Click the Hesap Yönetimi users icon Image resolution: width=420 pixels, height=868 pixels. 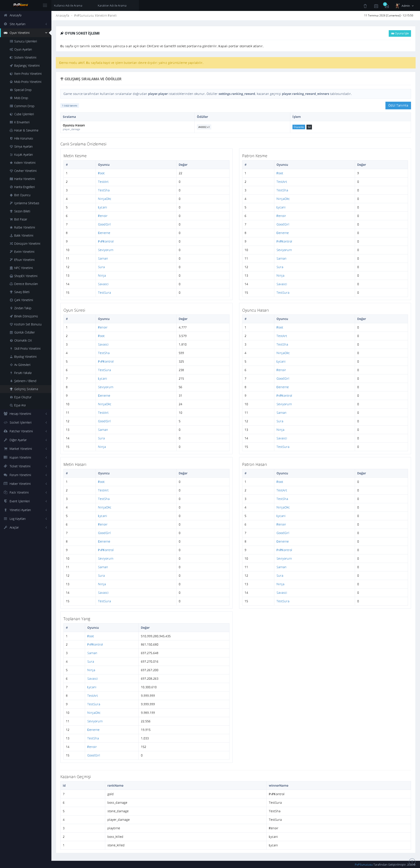pos(5,414)
